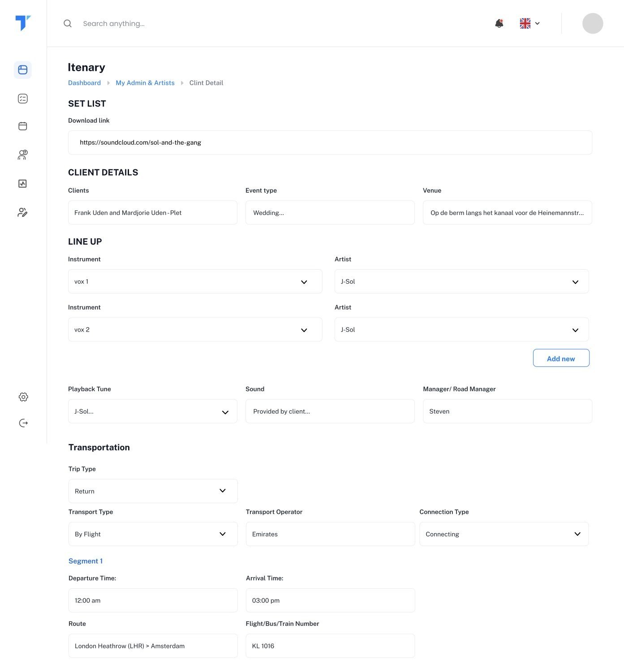Open the notifications bell
The height and width of the screenshot is (672, 624).
point(499,23)
